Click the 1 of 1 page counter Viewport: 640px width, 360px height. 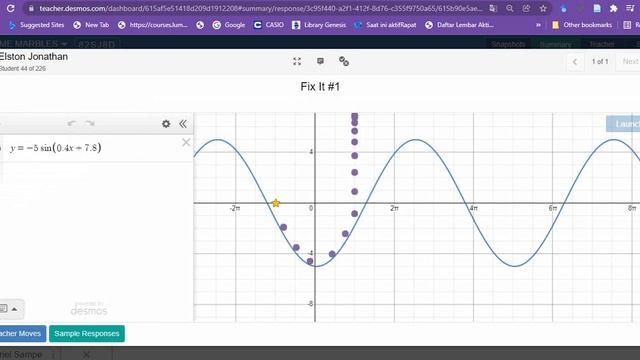[600, 62]
